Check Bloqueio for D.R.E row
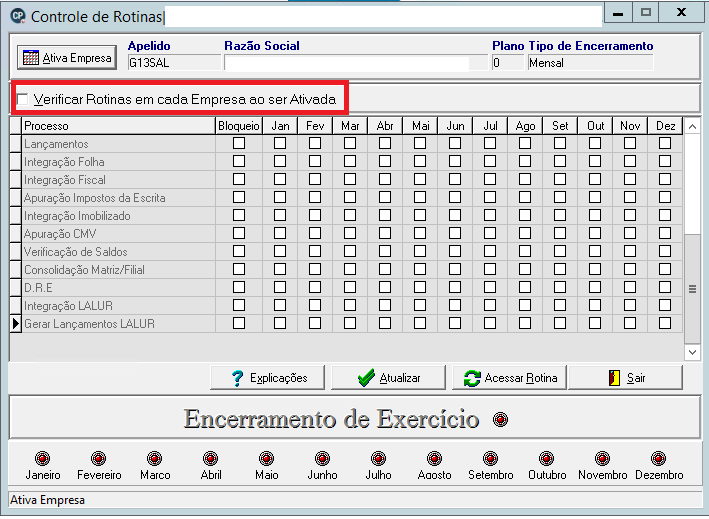This screenshot has height=519, width=709. (239, 287)
